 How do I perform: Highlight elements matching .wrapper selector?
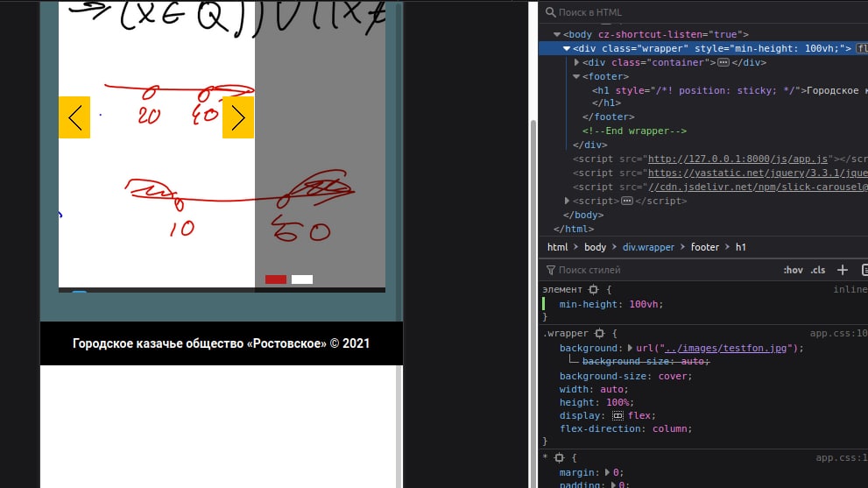coord(599,334)
